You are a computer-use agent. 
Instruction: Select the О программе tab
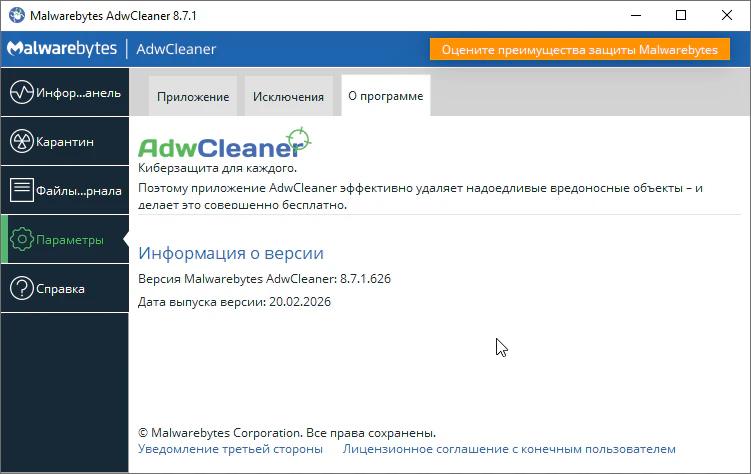[385, 96]
